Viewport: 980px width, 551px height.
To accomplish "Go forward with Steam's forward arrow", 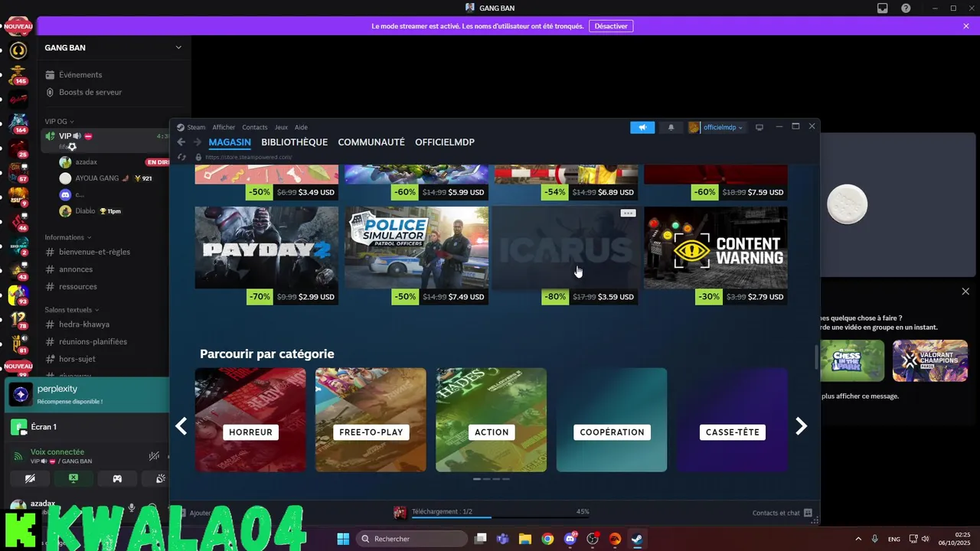I will click(197, 142).
